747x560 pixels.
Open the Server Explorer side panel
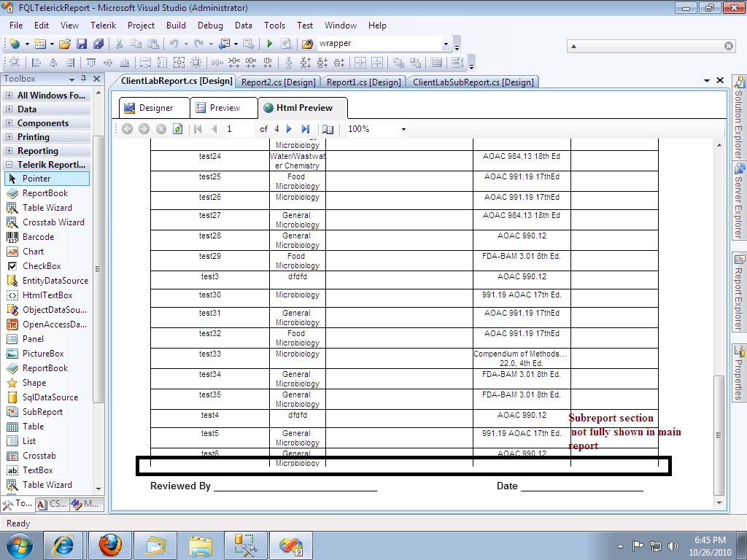tap(739, 201)
